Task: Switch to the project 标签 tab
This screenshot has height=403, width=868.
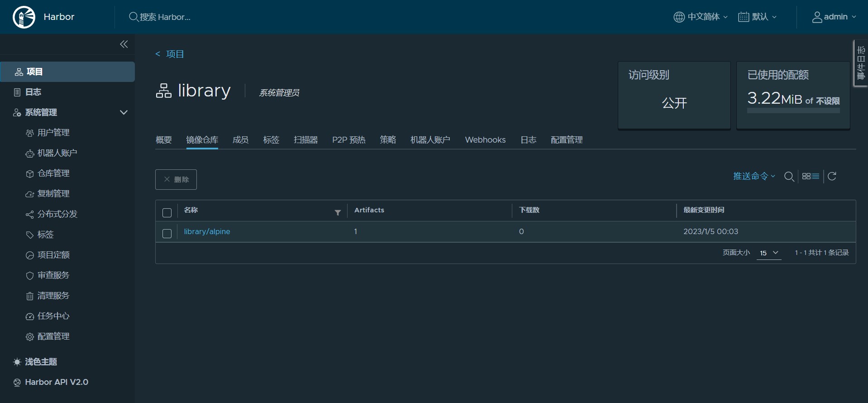Action: (x=272, y=140)
